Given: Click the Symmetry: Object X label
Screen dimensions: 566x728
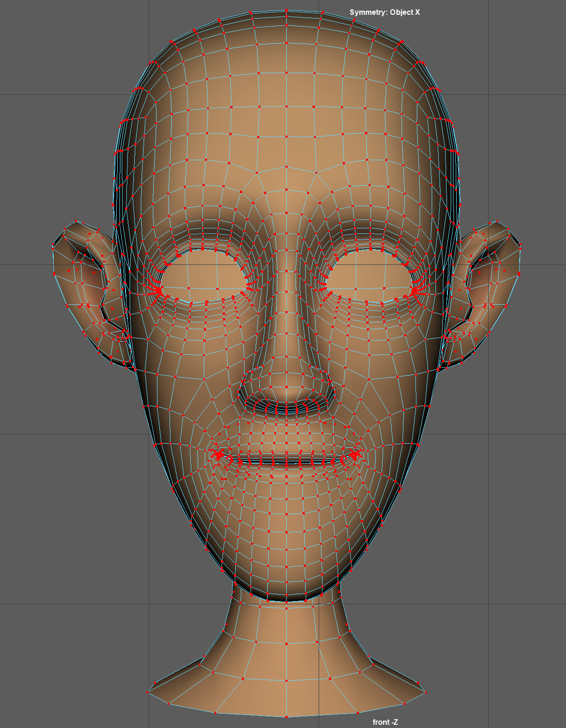Looking at the screenshot, I should pos(384,13).
